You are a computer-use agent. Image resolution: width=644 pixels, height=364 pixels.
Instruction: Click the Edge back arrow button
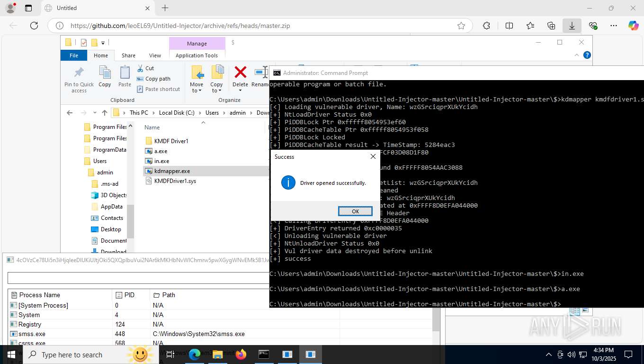point(13,26)
